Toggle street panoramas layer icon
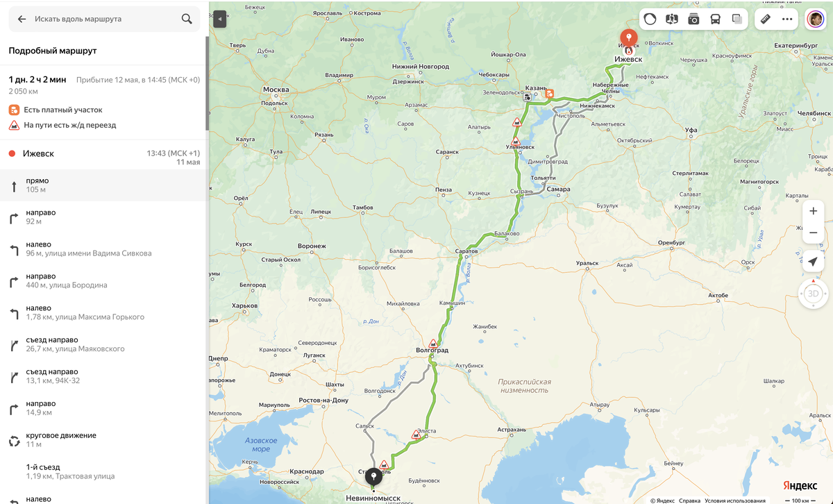Viewport: 833px width, 504px height. click(x=671, y=19)
